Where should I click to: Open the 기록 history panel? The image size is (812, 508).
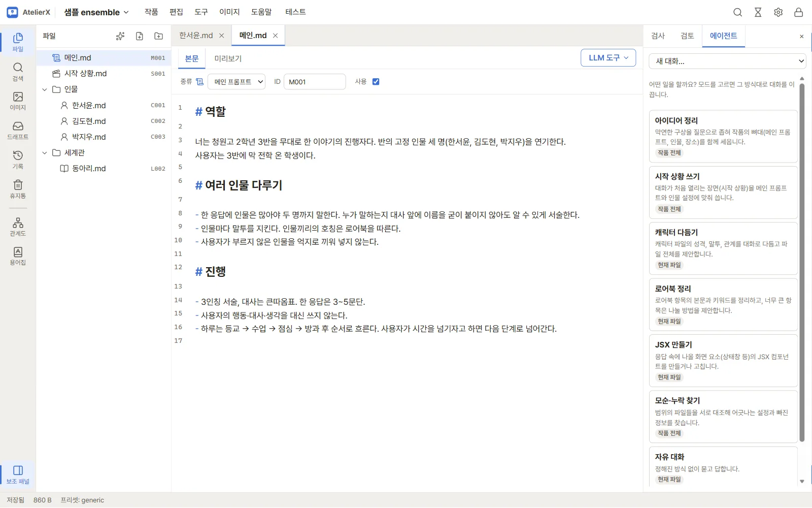pos(18,160)
